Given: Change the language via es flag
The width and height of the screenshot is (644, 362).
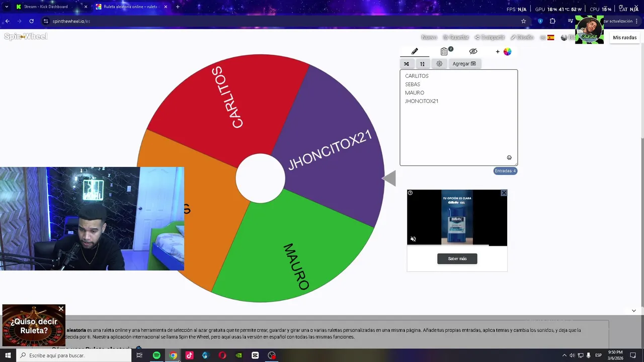Looking at the screenshot, I should [x=547, y=38].
